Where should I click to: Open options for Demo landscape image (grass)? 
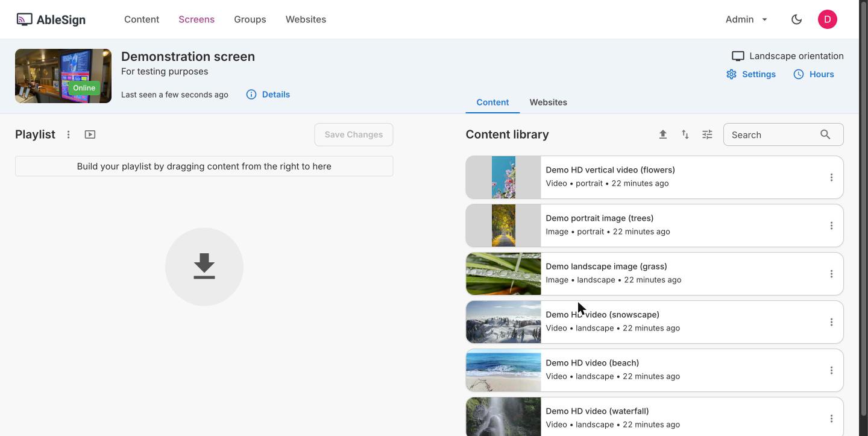[x=831, y=274]
